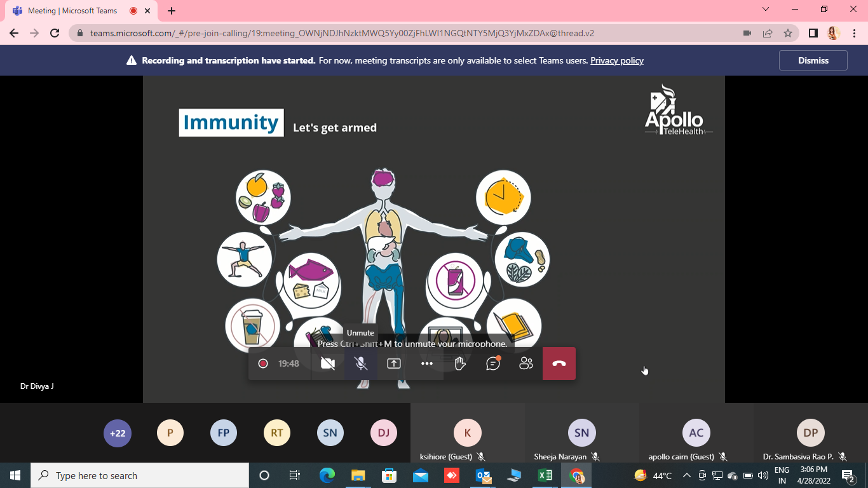Open the share content tray
Screen dimensions: 868x488
(394, 363)
